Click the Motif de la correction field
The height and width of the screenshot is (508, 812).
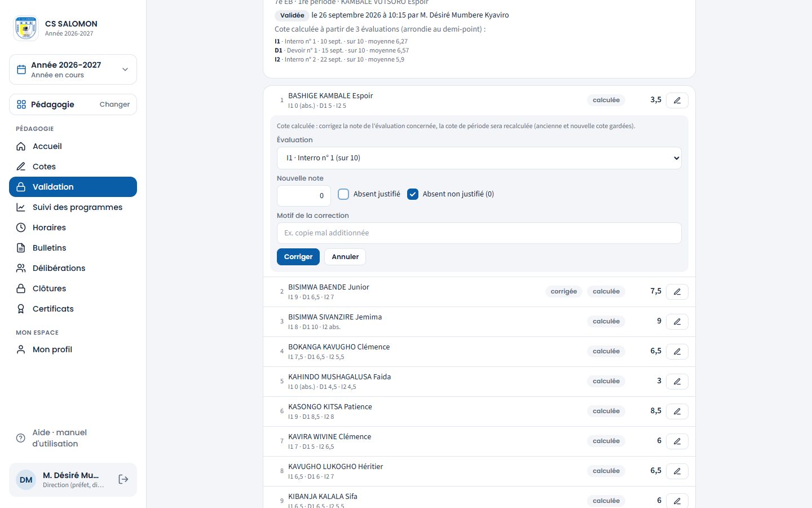point(479,233)
